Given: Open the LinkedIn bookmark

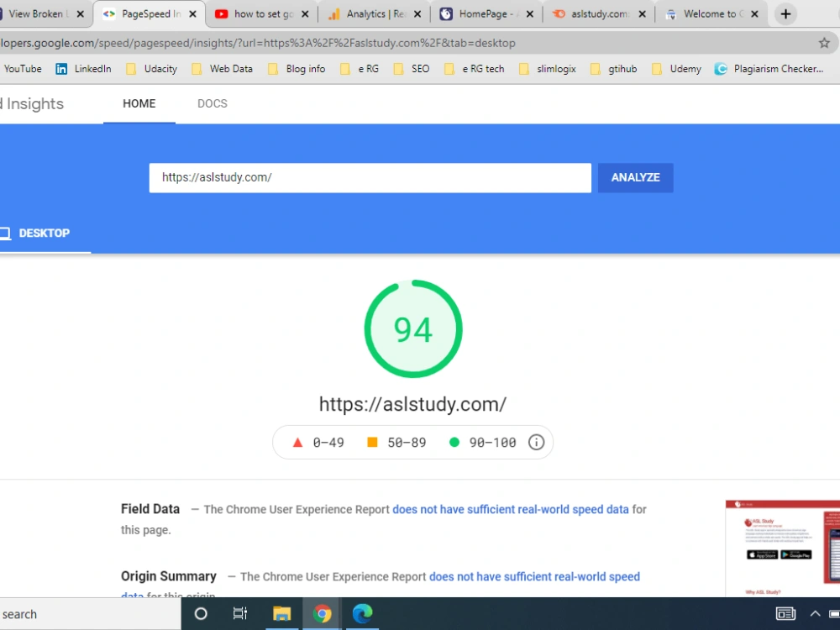Looking at the screenshot, I should pyautogui.click(x=83, y=69).
